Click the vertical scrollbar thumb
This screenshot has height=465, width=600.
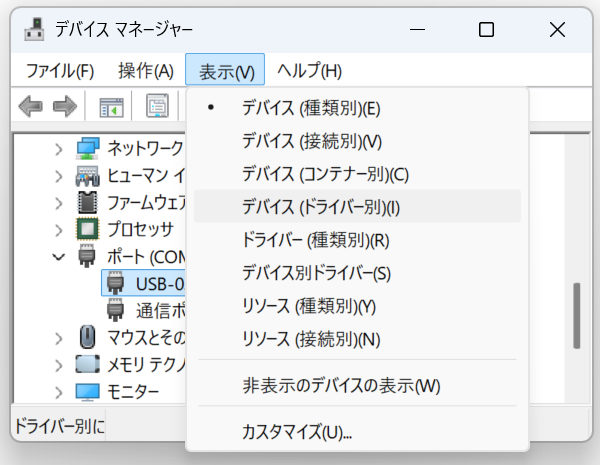tap(577, 316)
